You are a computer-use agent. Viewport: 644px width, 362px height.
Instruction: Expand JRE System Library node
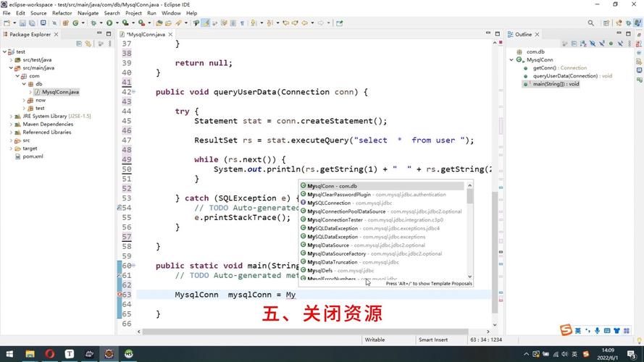pyautogui.click(x=11, y=116)
